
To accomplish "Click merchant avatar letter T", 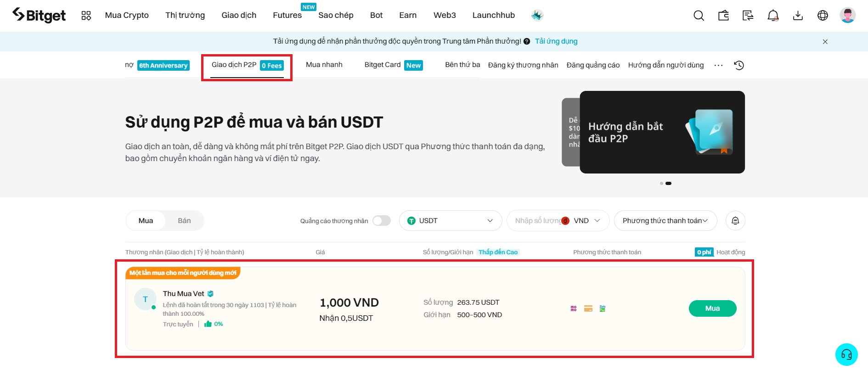I will [145, 299].
